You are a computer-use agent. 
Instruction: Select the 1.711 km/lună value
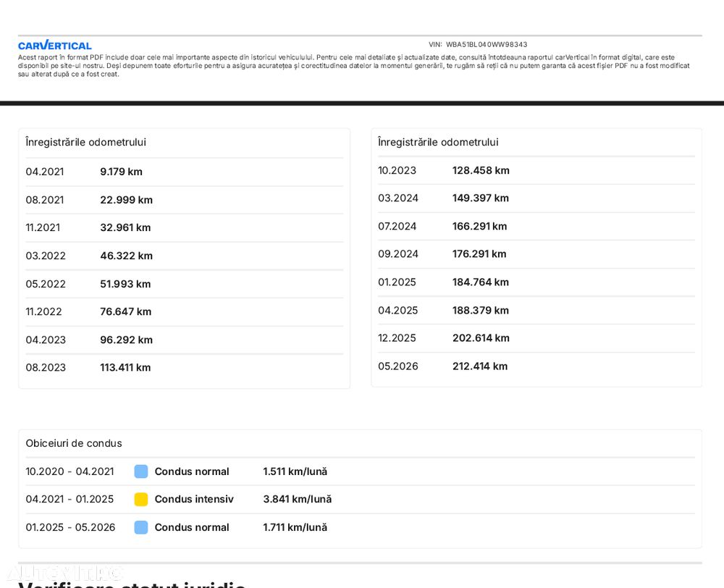click(295, 527)
